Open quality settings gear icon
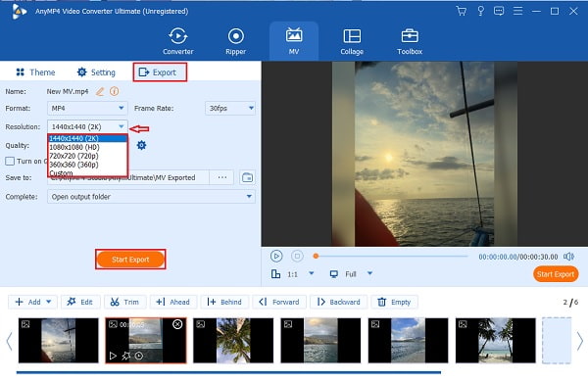 tap(141, 145)
